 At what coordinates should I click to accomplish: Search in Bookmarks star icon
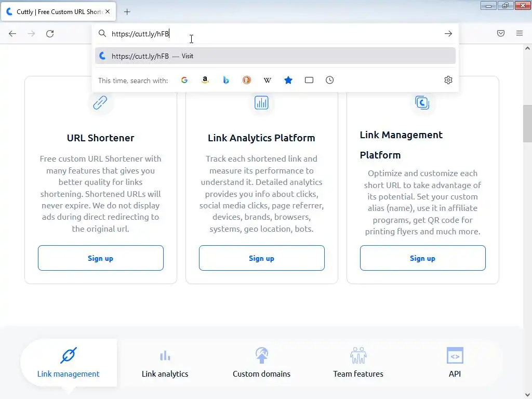288,80
